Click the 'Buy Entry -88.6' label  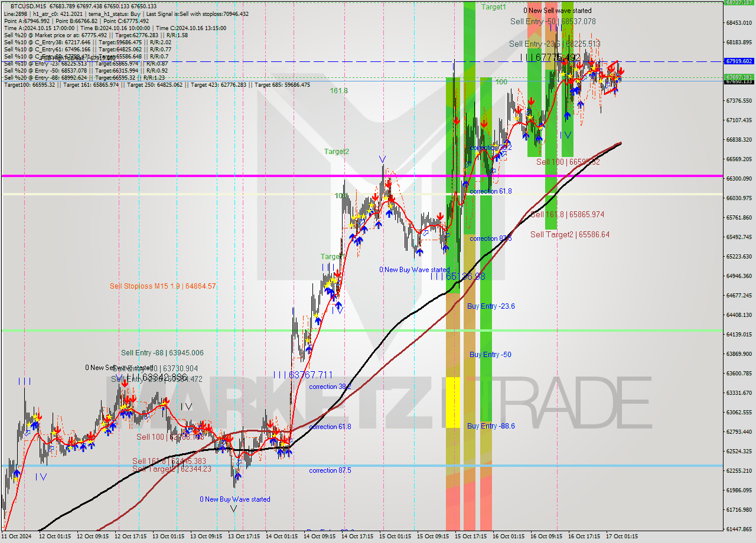click(491, 426)
